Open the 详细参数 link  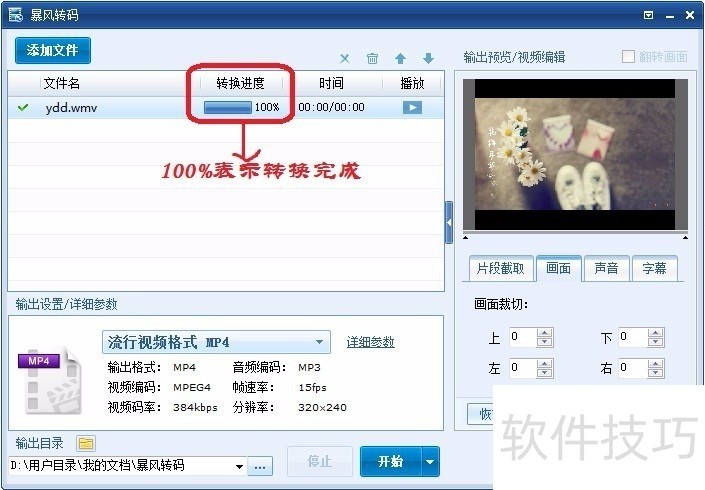click(370, 342)
